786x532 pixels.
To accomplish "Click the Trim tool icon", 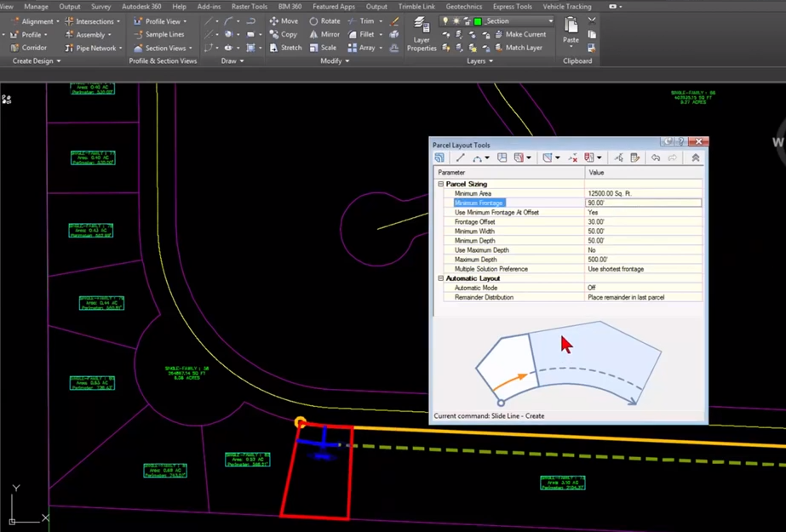I will pyautogui.click(x=353, y=21).
